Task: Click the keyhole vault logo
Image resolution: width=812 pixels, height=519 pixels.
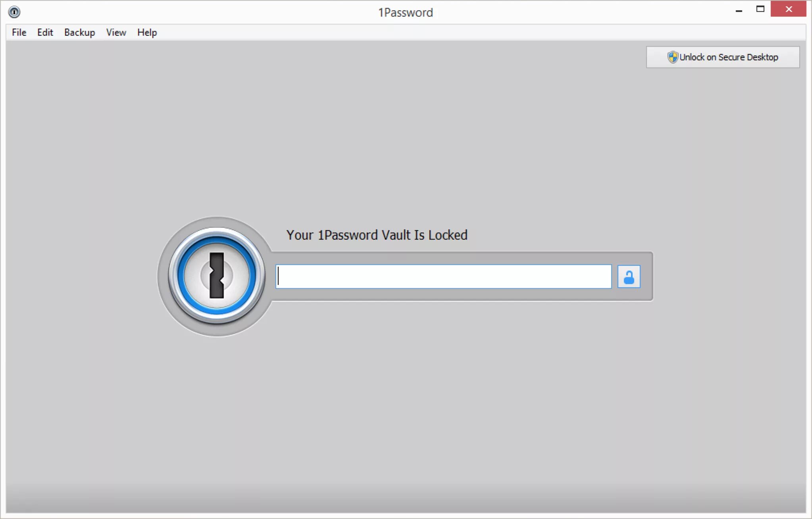Action: [x=217, y=276]
